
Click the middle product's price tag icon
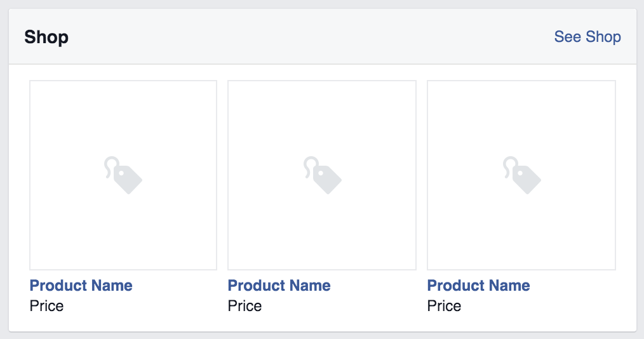(x=322, y=175)
